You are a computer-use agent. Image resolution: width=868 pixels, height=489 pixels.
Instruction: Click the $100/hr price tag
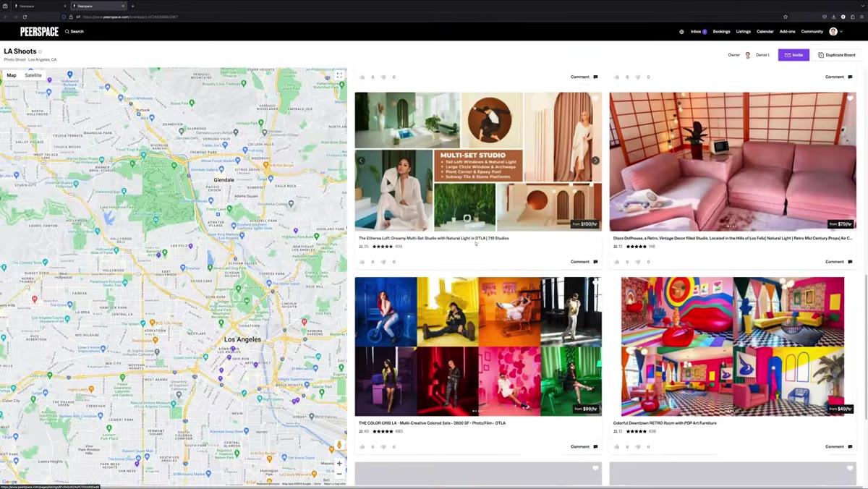pyautogui.click(x=585, y=224)
